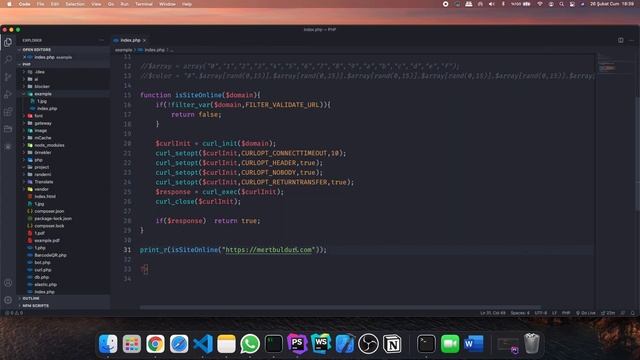Image resolution: width=640 pixels, height=360 pixels.
Task: Select the index.php editor tab
Action: coord(130,40)
